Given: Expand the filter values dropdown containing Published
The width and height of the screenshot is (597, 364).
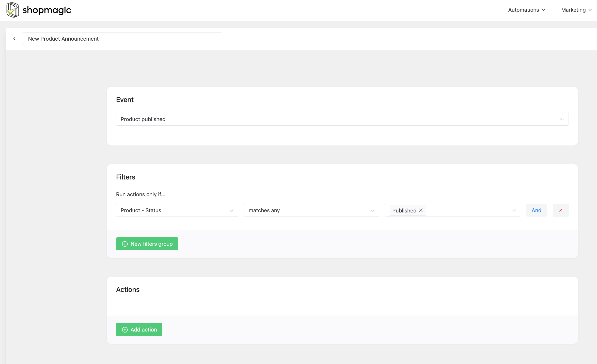Looking at the screenshot, I should pyautogui.click(x=514, y=210).
